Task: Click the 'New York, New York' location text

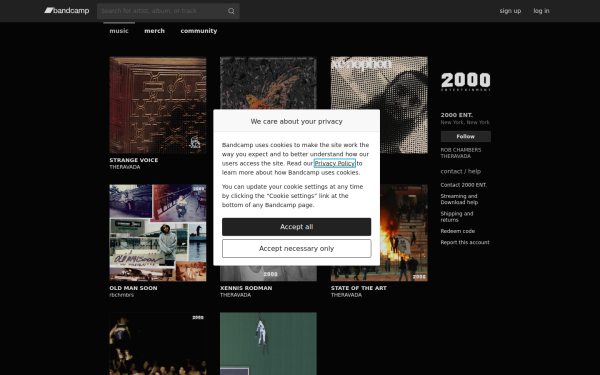Action: [465, 122]
